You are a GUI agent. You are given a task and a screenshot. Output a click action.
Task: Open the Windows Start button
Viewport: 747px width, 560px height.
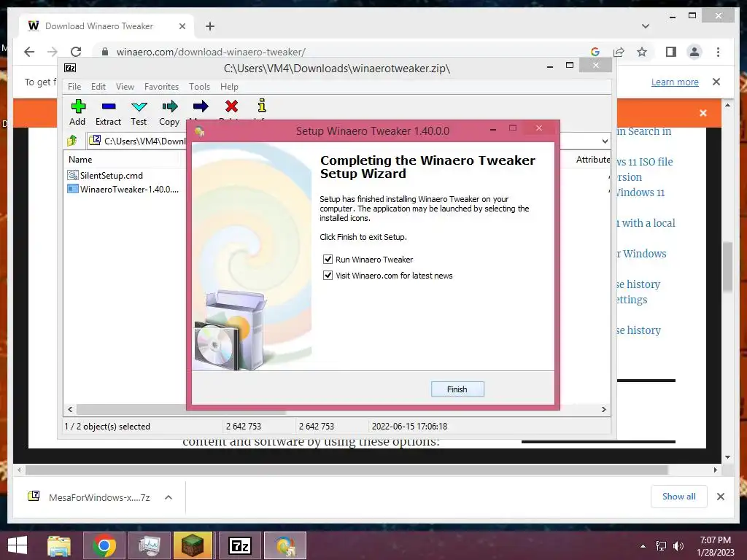pos(18,545)
